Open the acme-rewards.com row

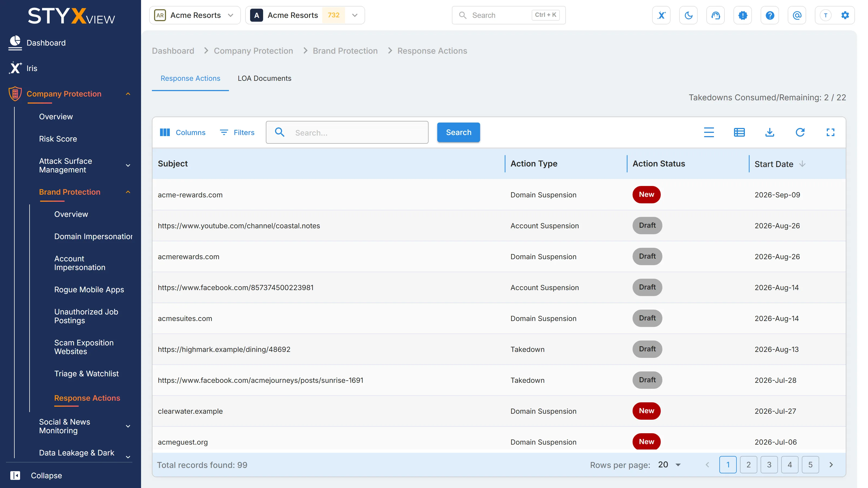(x=499, y=195)
